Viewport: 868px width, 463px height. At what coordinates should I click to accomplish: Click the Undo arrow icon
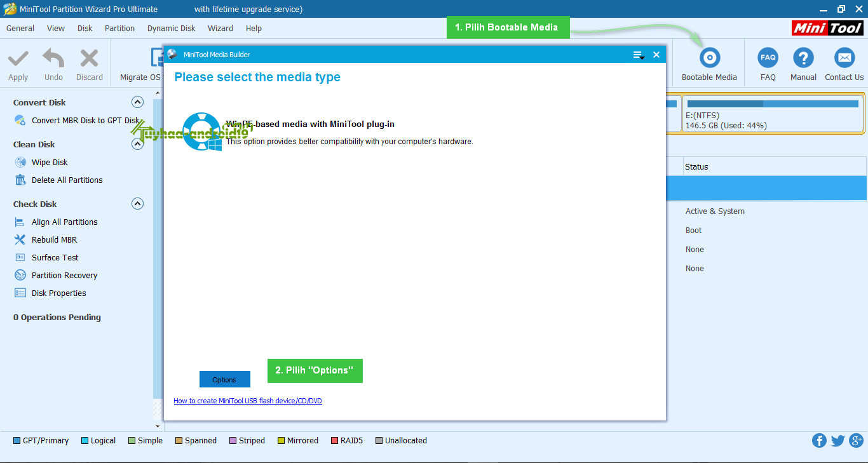pos(53,59)
